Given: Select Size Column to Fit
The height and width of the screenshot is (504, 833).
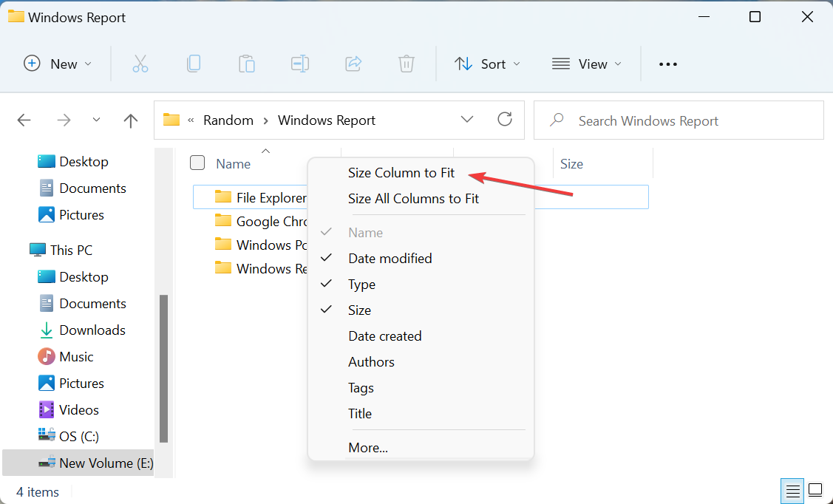Looking at the screenshot, I should 401,172.
